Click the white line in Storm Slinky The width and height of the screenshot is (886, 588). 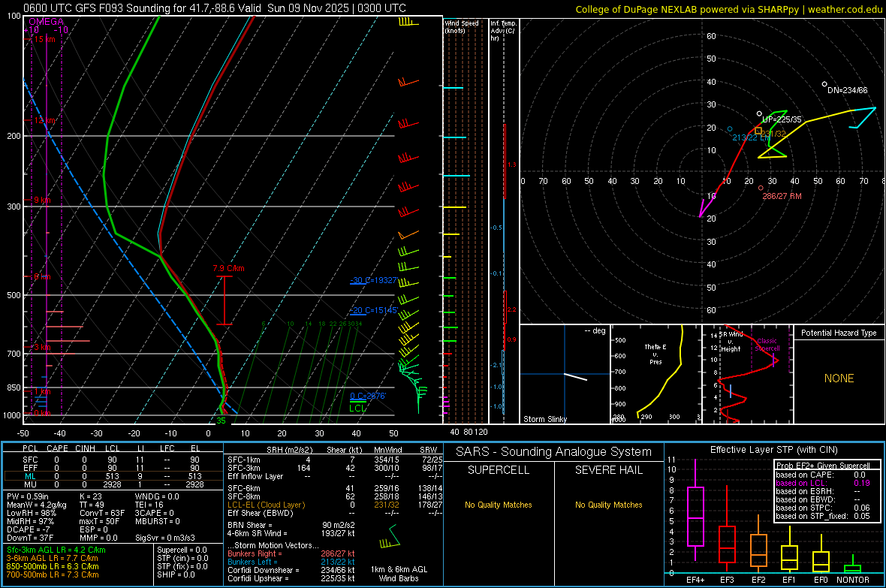(576, 376)
